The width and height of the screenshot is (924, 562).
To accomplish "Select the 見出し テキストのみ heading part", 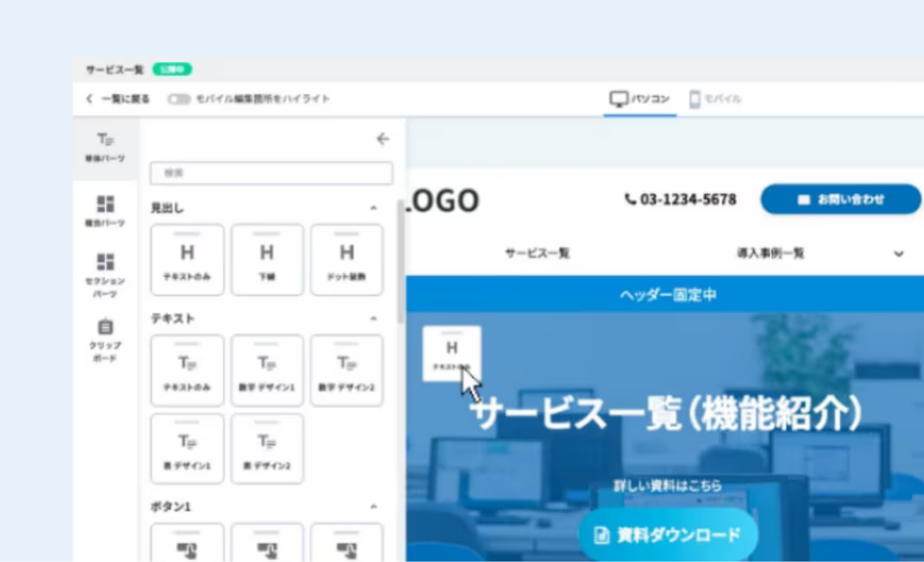I will tap(187, 259).
